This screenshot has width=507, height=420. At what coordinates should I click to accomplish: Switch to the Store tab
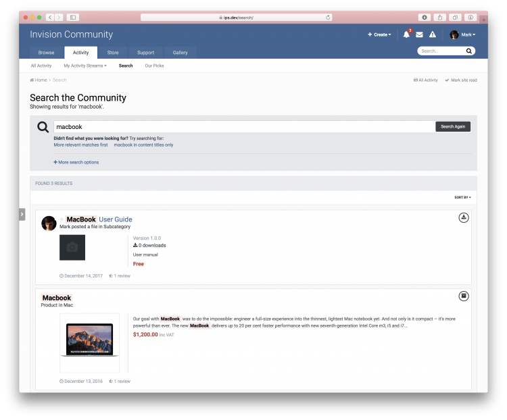coord(113,53)
